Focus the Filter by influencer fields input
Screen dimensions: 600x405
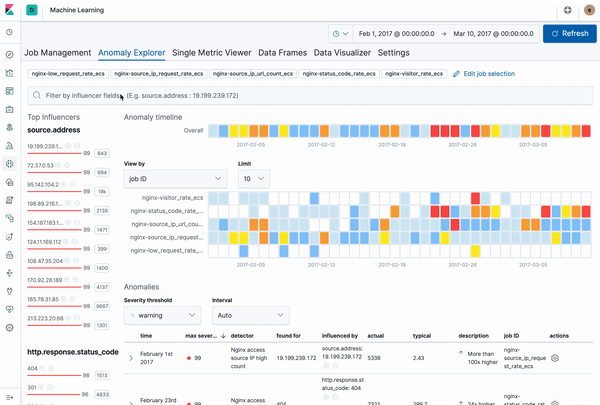[x=310, y=95]
